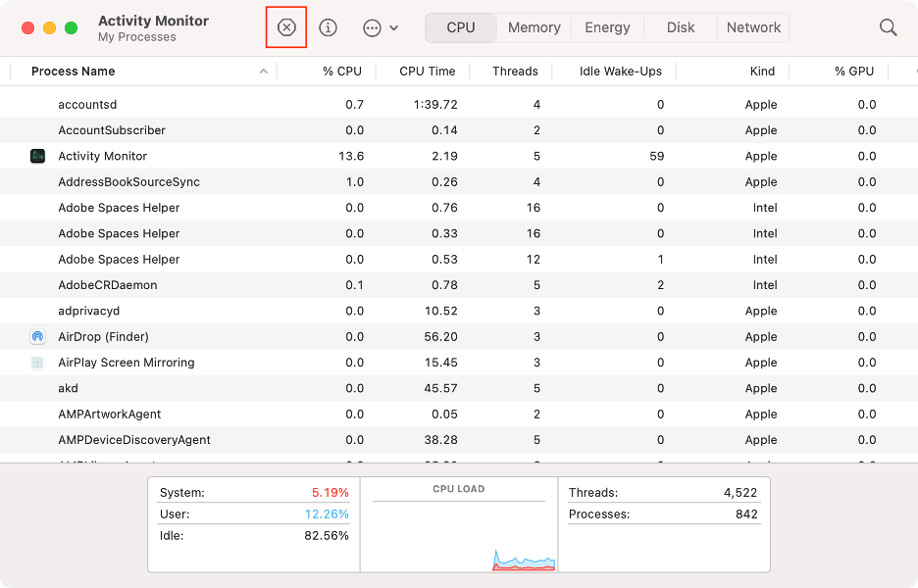Viewport: 918px width, 588px height.
Task: Switch to the Network tab
Action: point(753,27)
